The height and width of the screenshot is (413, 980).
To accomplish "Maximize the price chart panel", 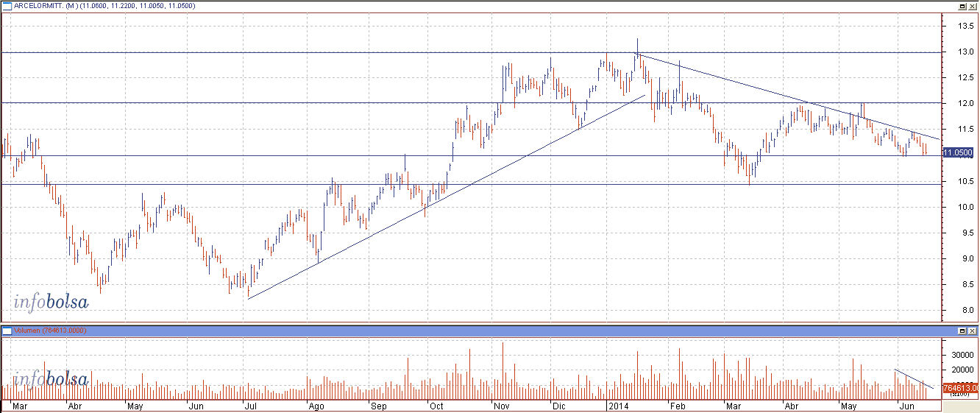I will pyautogui.click(x=962, y=6).
